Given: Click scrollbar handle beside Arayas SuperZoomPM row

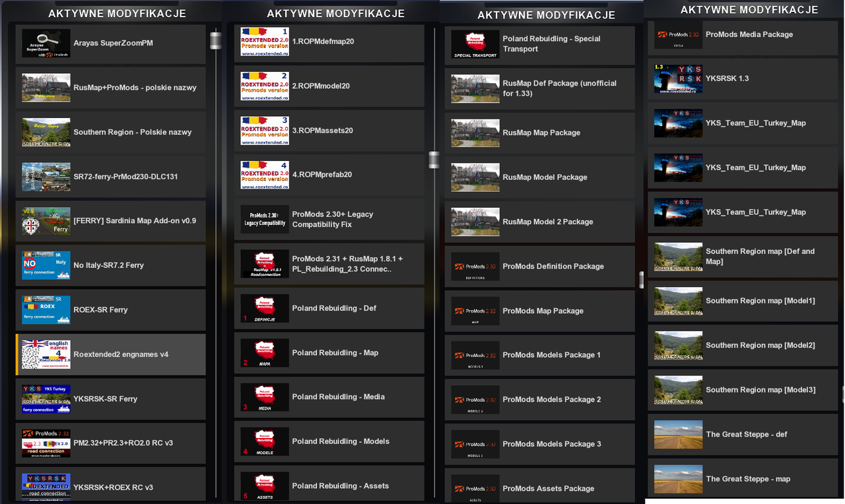Looking at the screenshot, I should [x=216, y=40].
